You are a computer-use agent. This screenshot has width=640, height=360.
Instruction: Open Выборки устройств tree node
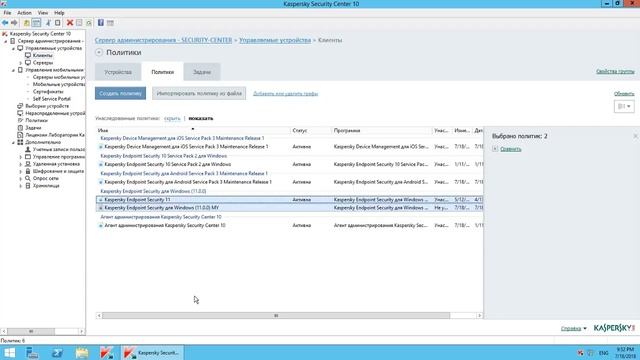click(x=47, y=106)
